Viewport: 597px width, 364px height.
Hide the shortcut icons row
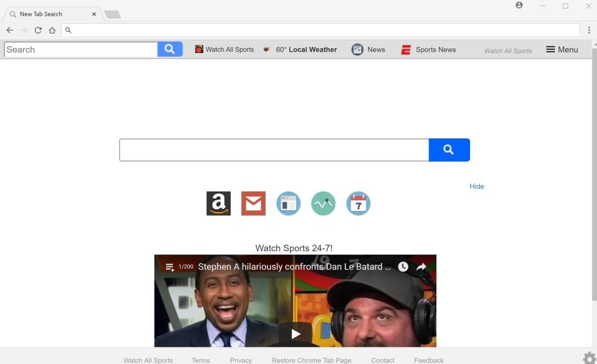[x=476, y=186]
